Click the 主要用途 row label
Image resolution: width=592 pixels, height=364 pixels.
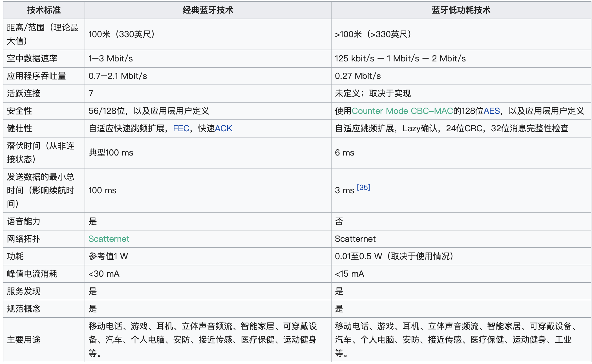pos(24,340)
